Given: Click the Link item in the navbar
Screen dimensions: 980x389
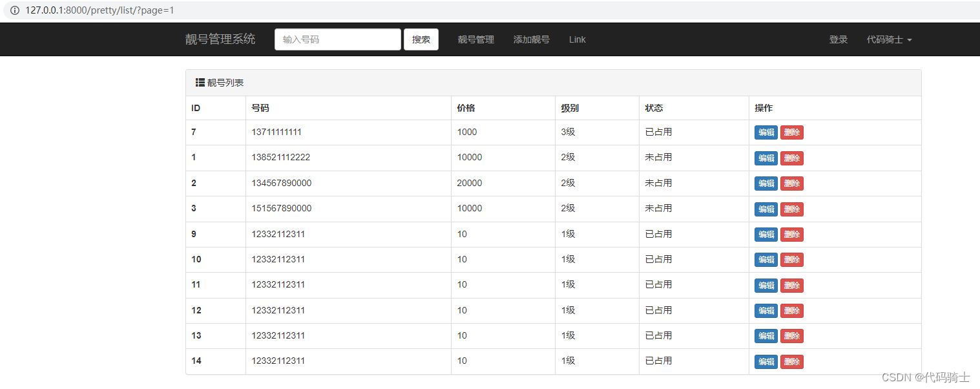Looking at the screenshot, I should (x=577, y=39).
